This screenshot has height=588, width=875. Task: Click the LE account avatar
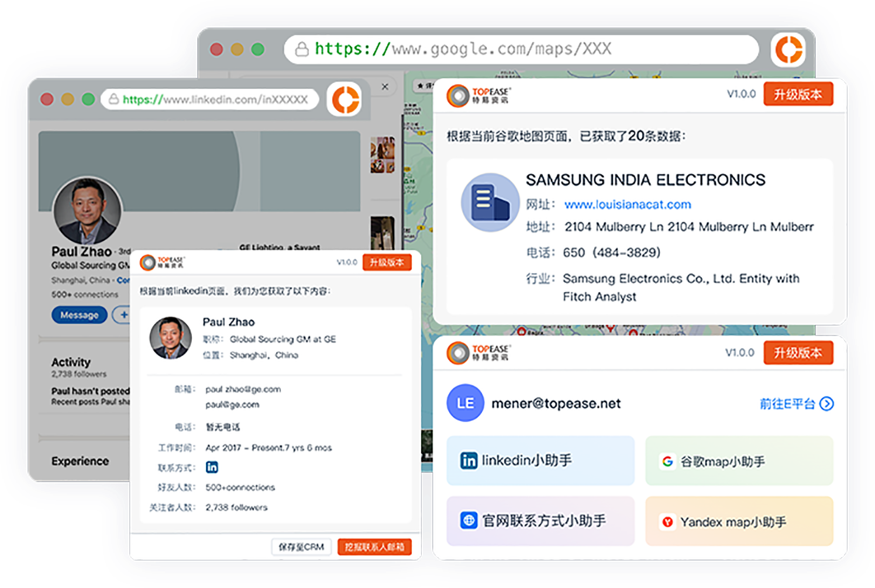[465, 403]
